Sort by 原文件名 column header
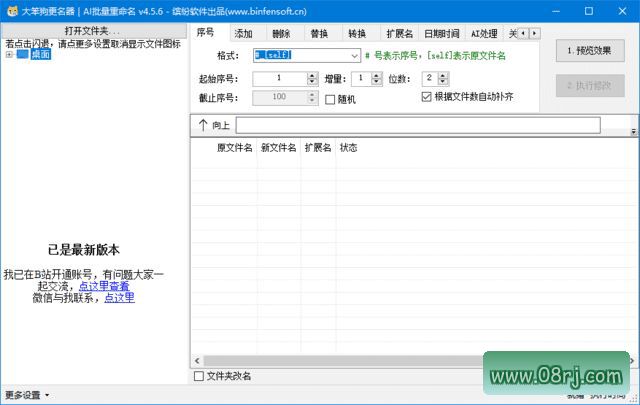The height and width of the screenshot is (405, 640). pyautogui.click(x=234, y=148)
